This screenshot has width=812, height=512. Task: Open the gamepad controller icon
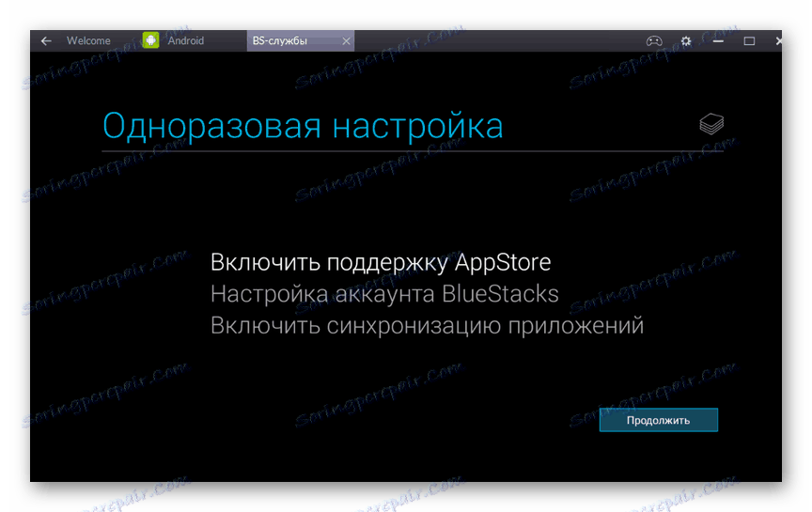[654, 41]
